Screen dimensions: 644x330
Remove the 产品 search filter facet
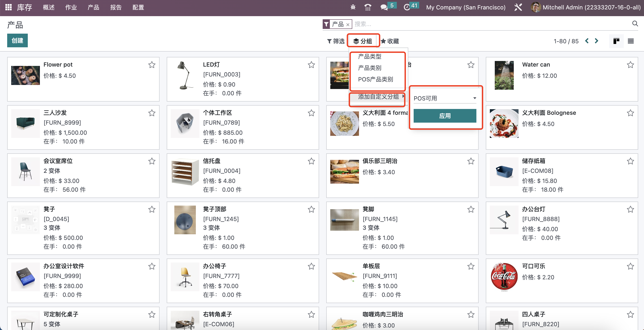pos(348,24)
